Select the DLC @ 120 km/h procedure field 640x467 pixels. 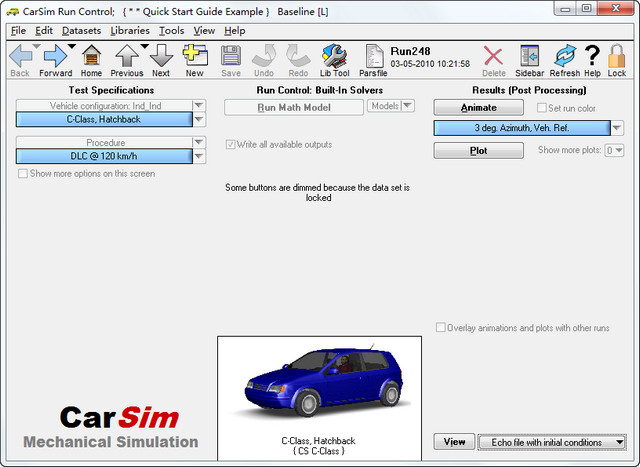[104, 156]
